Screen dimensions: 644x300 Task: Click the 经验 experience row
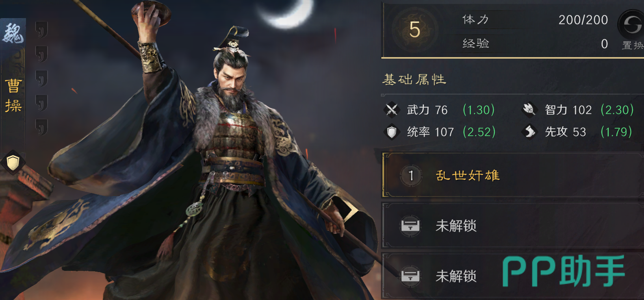pyautogui.click(x=535, y=43)
